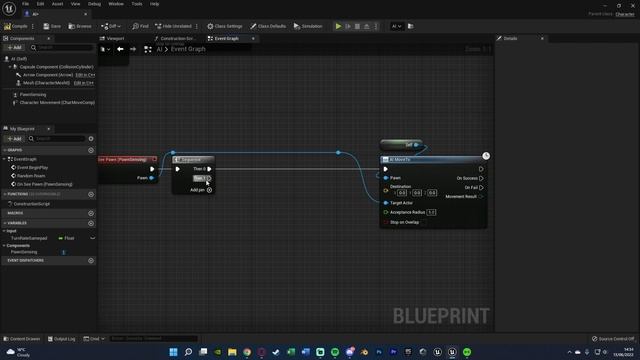This screenshot has height=360, width=640.
Task: Select Arrow Component in tree
Action: pyautogui.click(x=48, y=75)
